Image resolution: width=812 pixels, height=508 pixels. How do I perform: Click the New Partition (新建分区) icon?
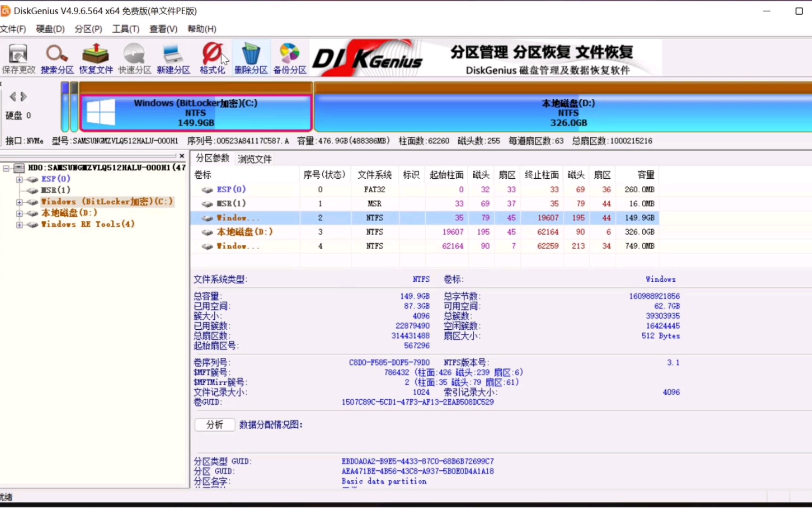point(173,59)
